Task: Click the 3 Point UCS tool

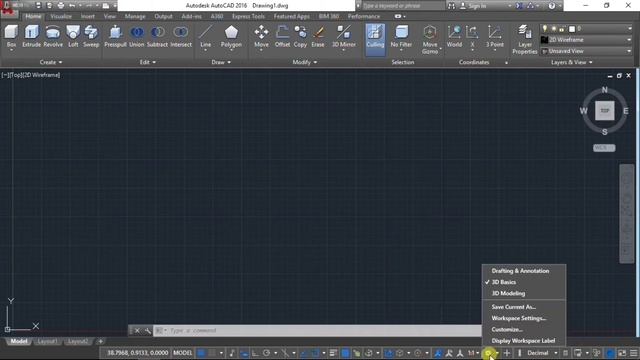Action: click(494, 37)
